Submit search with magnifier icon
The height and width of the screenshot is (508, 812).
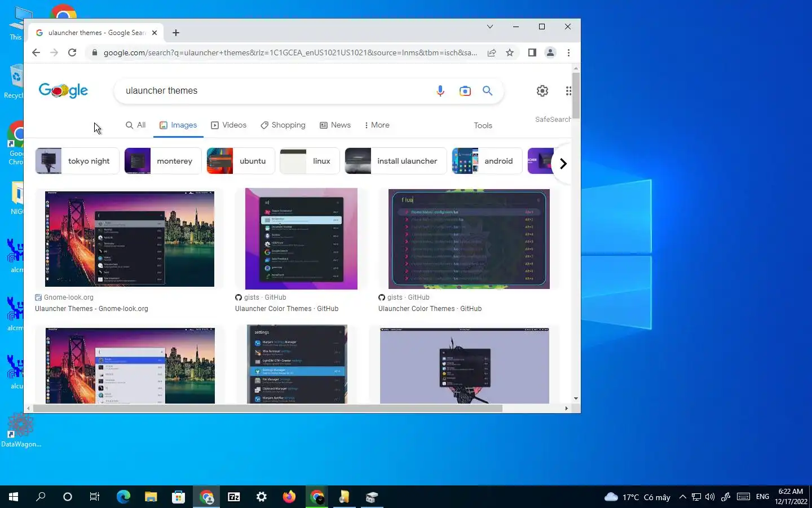pos(488,91)
